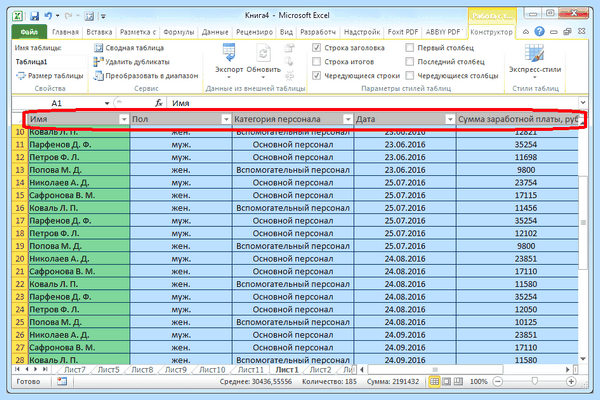Screen dimensions: 600x400
Task: Click the Redo arrow icon
Action: click(x=68, y=16)
